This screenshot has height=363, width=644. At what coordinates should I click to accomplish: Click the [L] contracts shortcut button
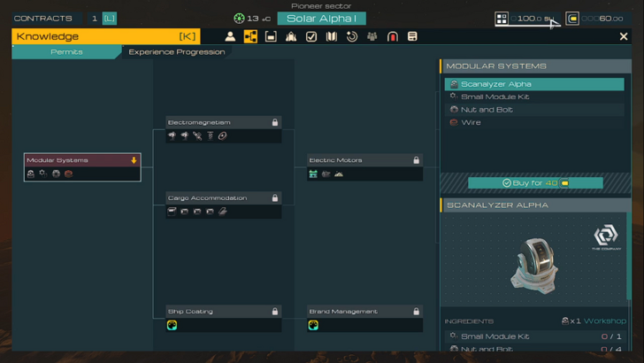[x=110, y=18]
